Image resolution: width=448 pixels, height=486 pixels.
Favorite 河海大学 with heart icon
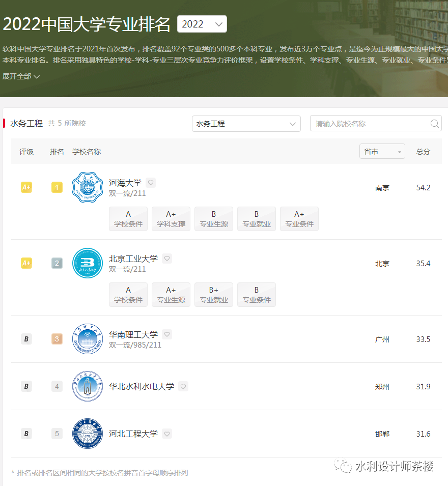(x=151, y=183)
